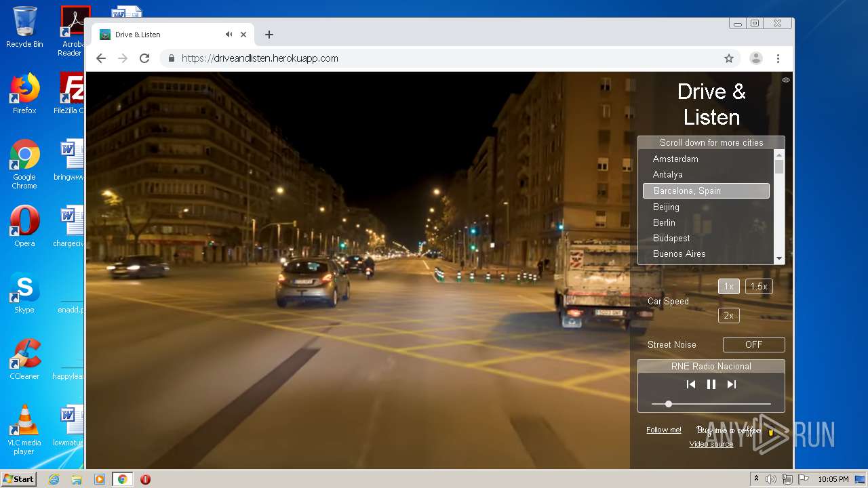This screenshot has width=868, height=488.
Task: Open Chrome profile avatar menu
Action: tap(756, 58)
